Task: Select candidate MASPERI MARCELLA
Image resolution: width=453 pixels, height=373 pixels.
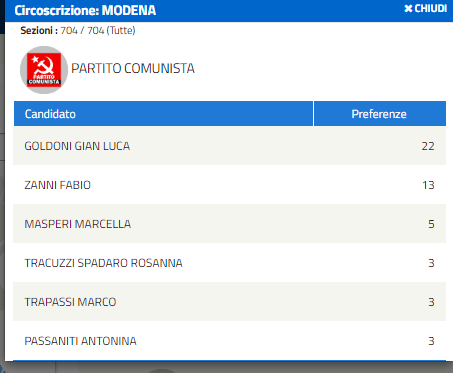Action: (x=78, y=224)
